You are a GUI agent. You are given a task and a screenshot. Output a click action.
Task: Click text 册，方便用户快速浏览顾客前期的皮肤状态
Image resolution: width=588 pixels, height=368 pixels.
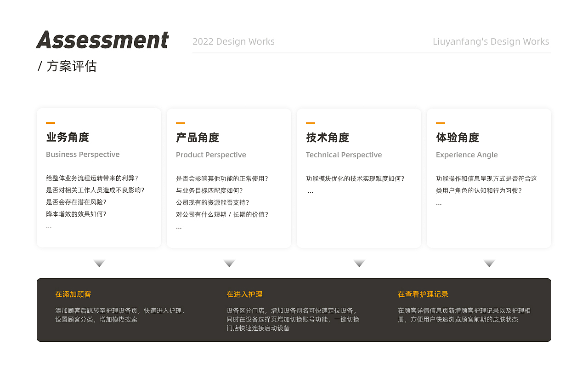pos(458,319)
